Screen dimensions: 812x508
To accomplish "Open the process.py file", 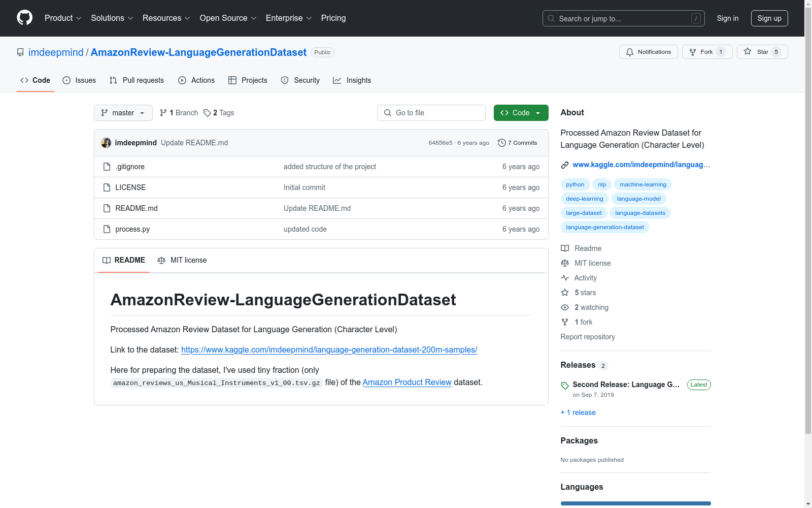I will pyautogui.click(x=132, y=229).
